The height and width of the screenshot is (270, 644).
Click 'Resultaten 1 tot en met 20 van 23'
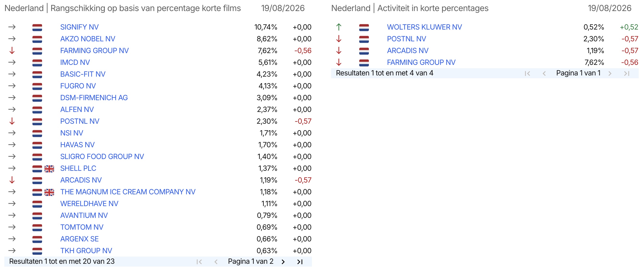pos(62,262)
